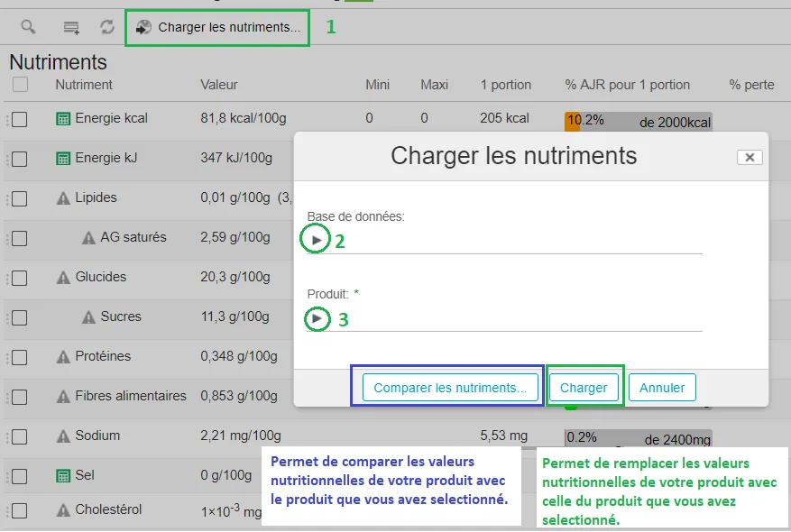This screenshot has height=532, width=791.
Task: Click the Charger button
Action: 584,388
